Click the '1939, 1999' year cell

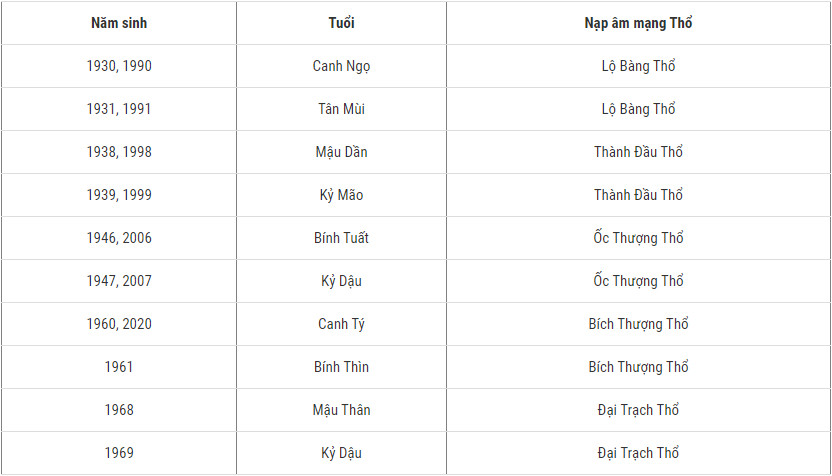tap(119, 195)
